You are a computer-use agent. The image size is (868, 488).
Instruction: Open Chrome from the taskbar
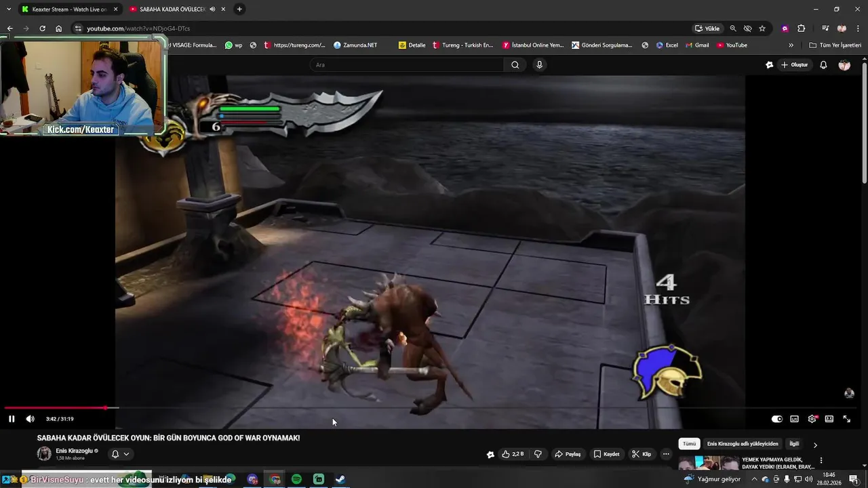click(275, 479)
